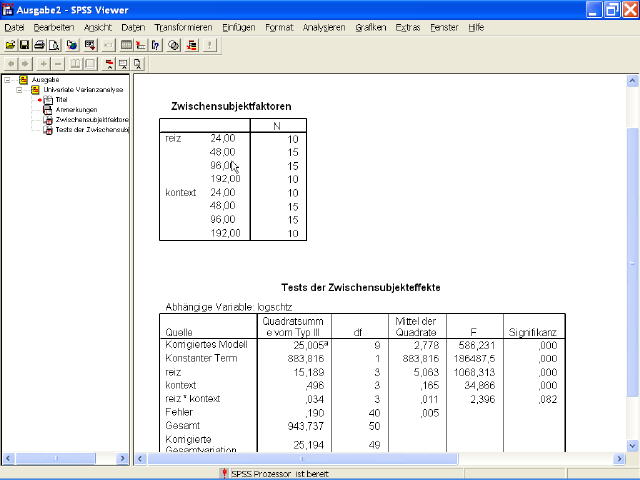Click the Print icon in toolbar

[40, 45]
